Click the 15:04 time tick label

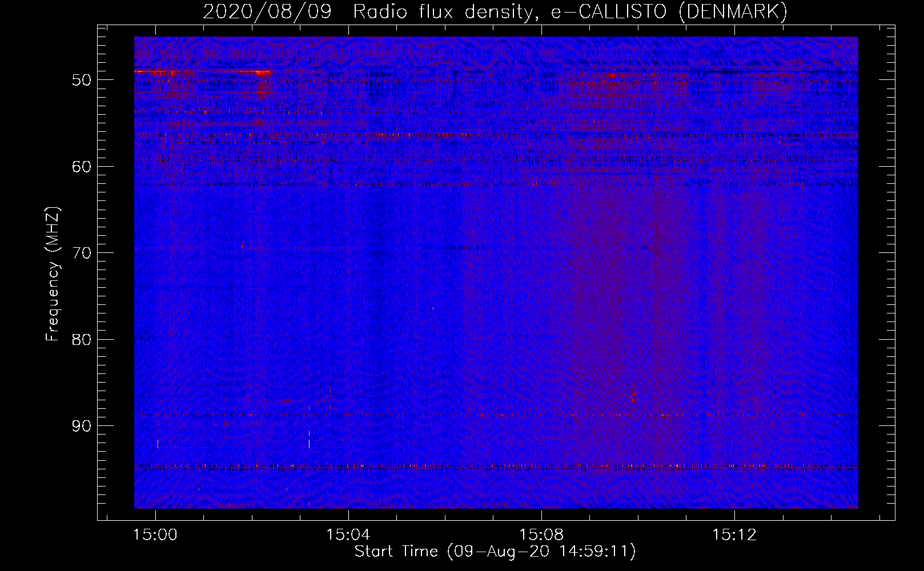click(x=348, y=535)
